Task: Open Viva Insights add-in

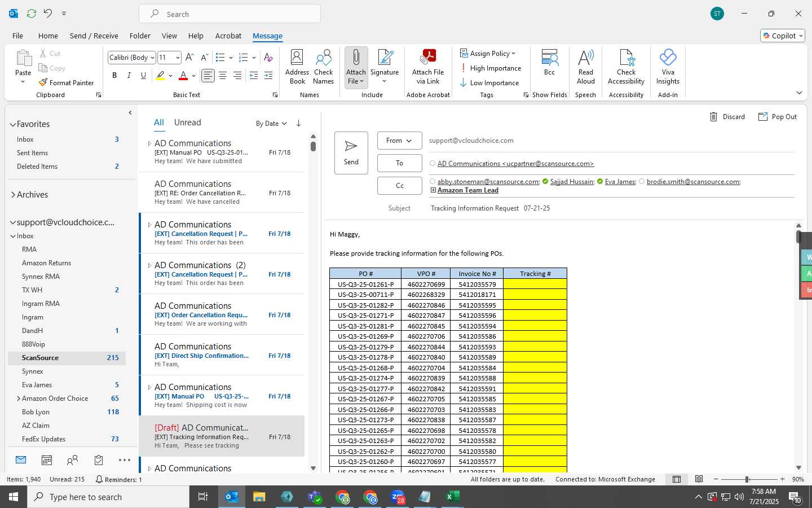Action: 668,67
